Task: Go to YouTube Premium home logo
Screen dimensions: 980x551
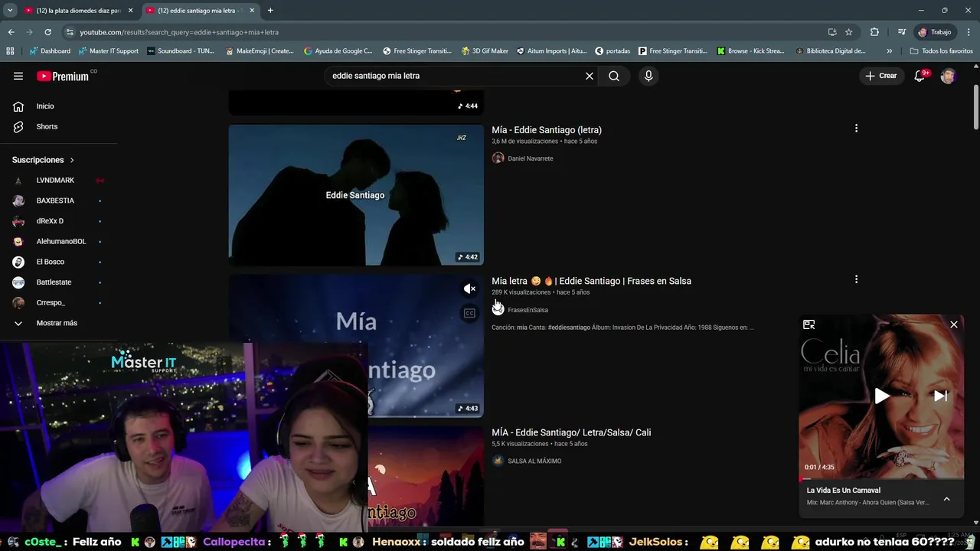Action: pyautogui.click(x=63, y=76)
